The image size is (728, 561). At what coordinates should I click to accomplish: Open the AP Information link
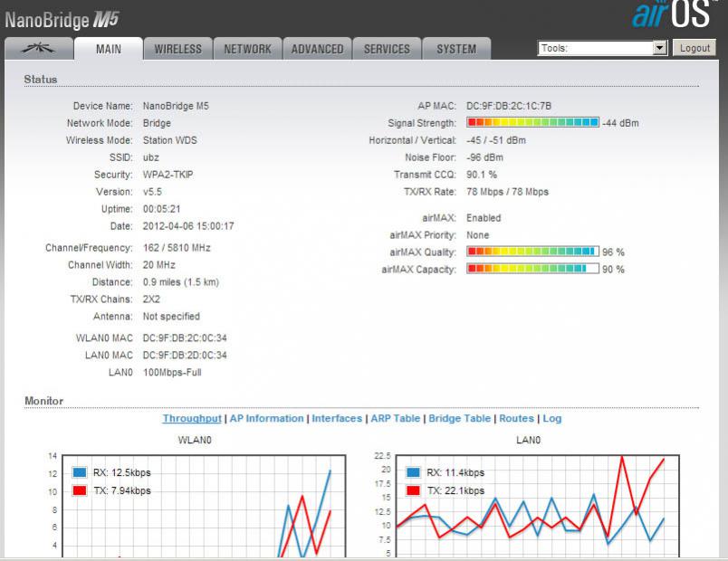tap(266, 418)
